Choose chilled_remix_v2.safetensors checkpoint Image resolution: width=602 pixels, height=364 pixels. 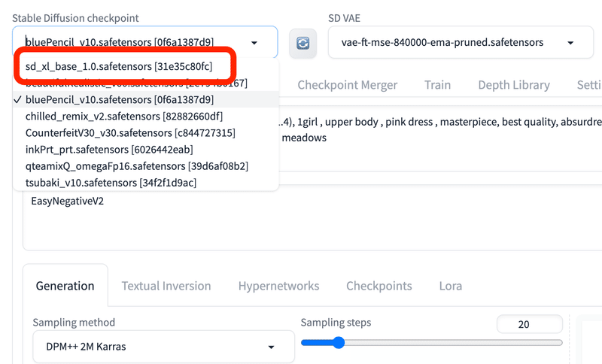146,117
